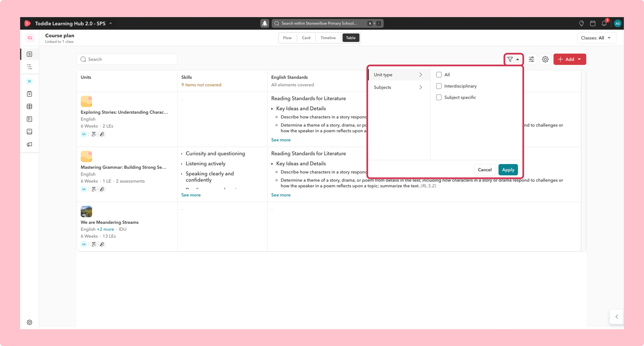
Task: Open the journal book sidebar icon
Action: click(x=29, y=132)
